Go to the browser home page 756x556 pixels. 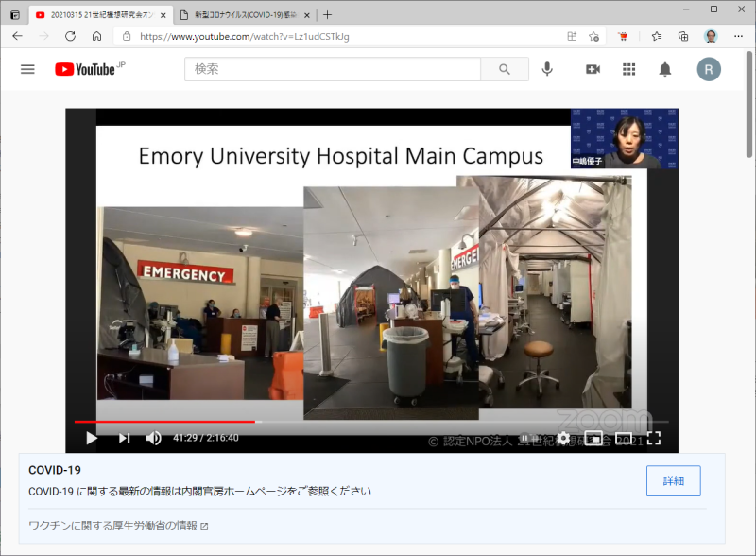(x=97, y=36)
